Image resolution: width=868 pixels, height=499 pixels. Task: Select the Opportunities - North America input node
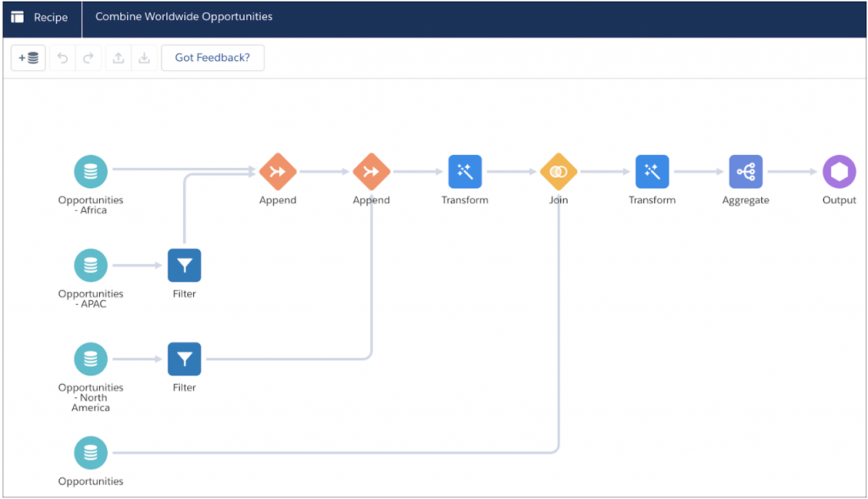click(91, 359)
